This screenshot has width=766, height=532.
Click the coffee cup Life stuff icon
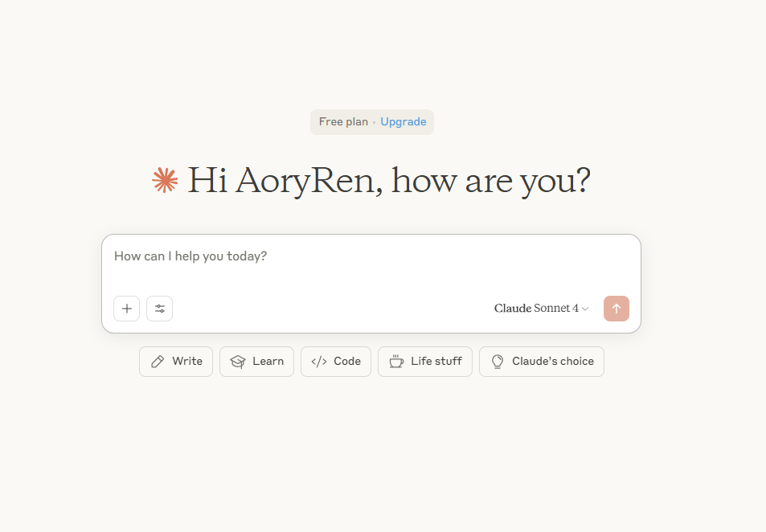tap(395, 362)
